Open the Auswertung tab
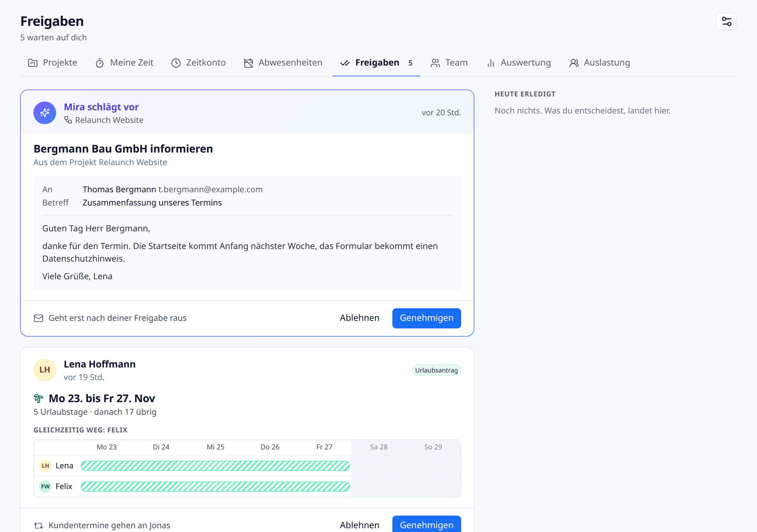The image size is (757, 532). pos(519,63)
